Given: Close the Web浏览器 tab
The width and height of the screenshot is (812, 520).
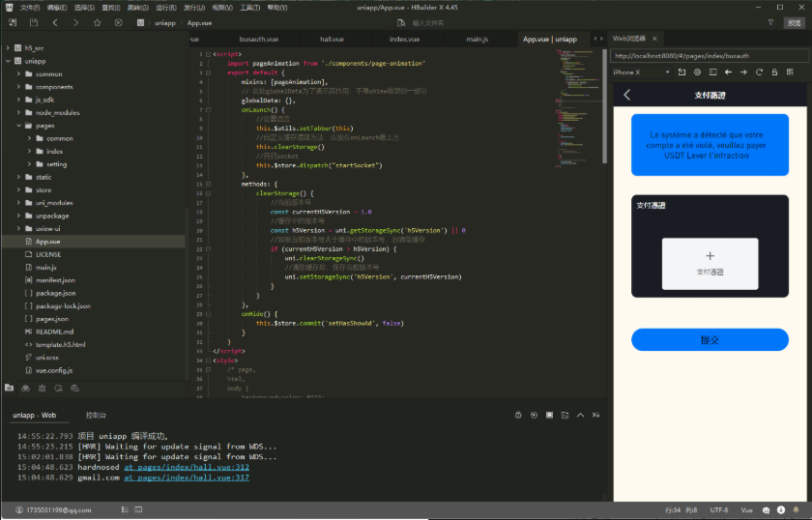Looking at the screenshot, I should 654,39.
